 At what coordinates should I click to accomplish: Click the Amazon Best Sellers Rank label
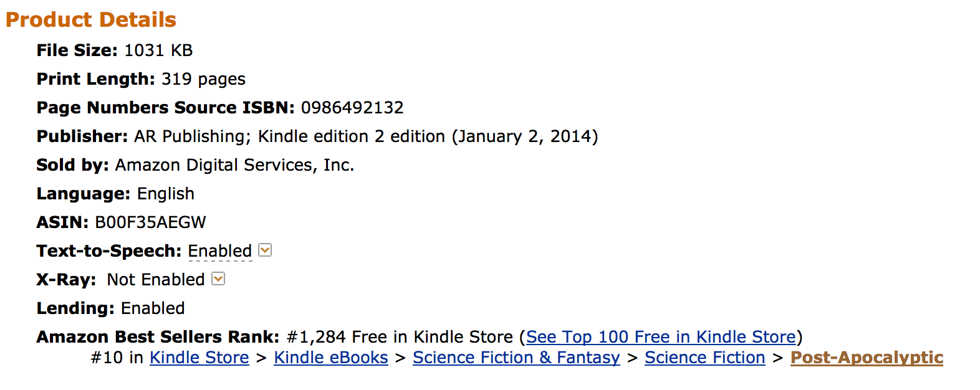coord(158,337)
